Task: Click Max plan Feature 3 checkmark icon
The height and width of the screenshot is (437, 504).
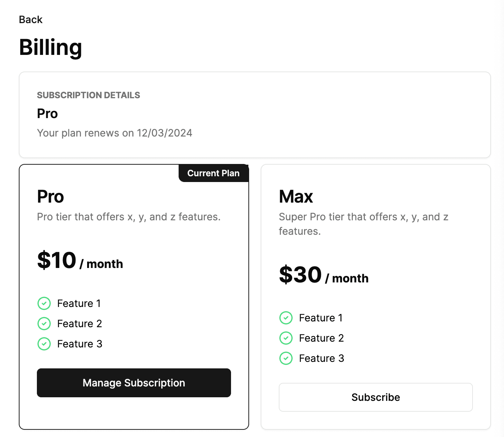Action: pyautogui.click(x=286, y=358)
